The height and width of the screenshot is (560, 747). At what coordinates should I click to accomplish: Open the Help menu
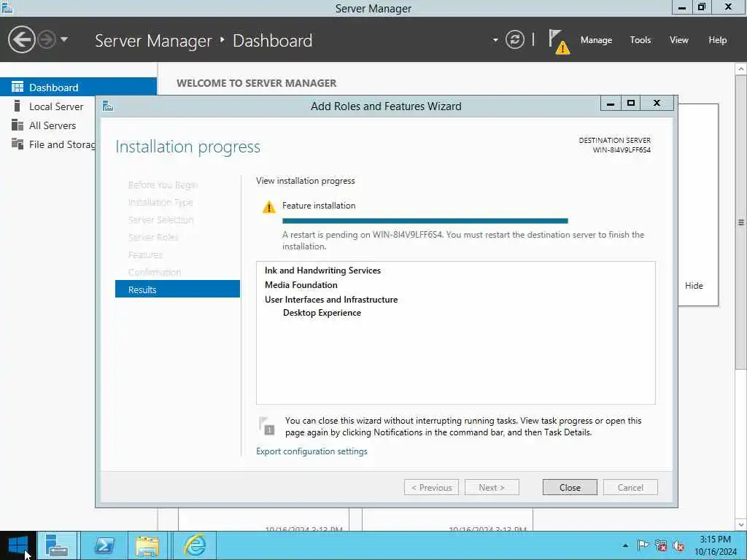tap(717, 40)
